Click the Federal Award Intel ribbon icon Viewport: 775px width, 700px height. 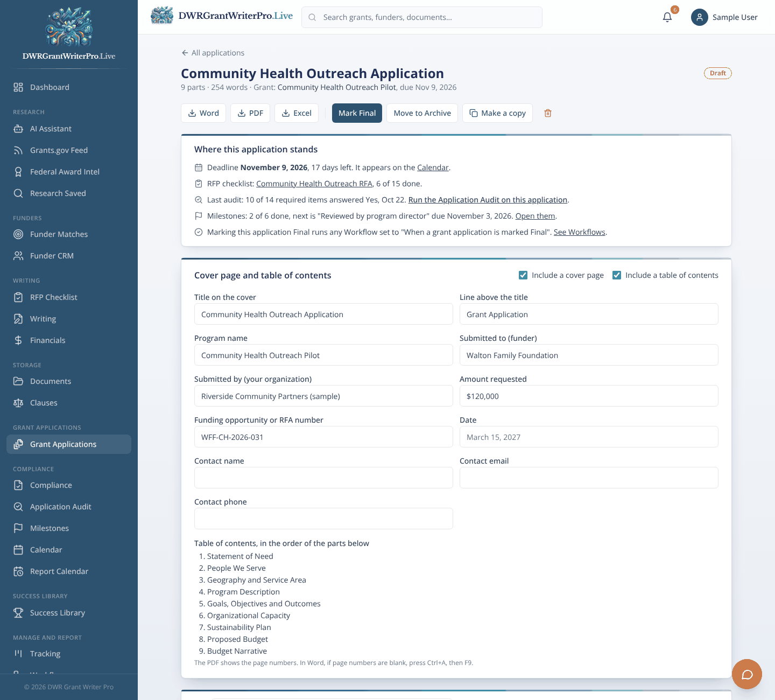click(18, 172)
